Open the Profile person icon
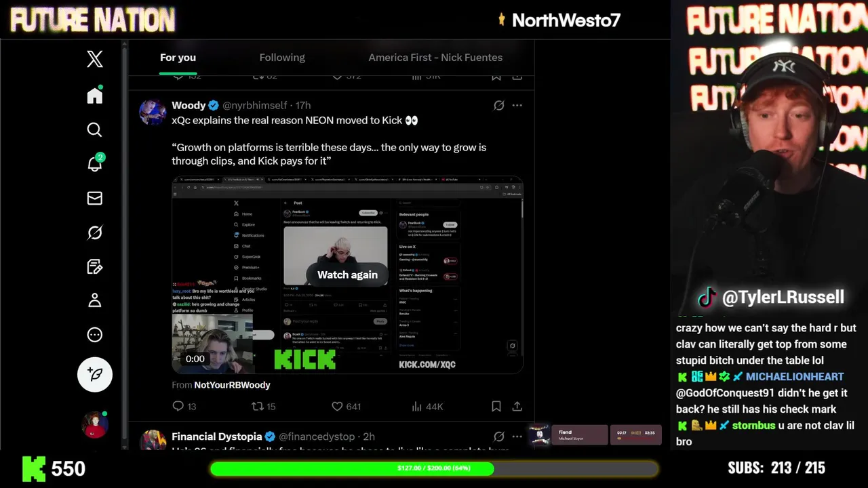 pyautogui.click(x=95, y=300)
